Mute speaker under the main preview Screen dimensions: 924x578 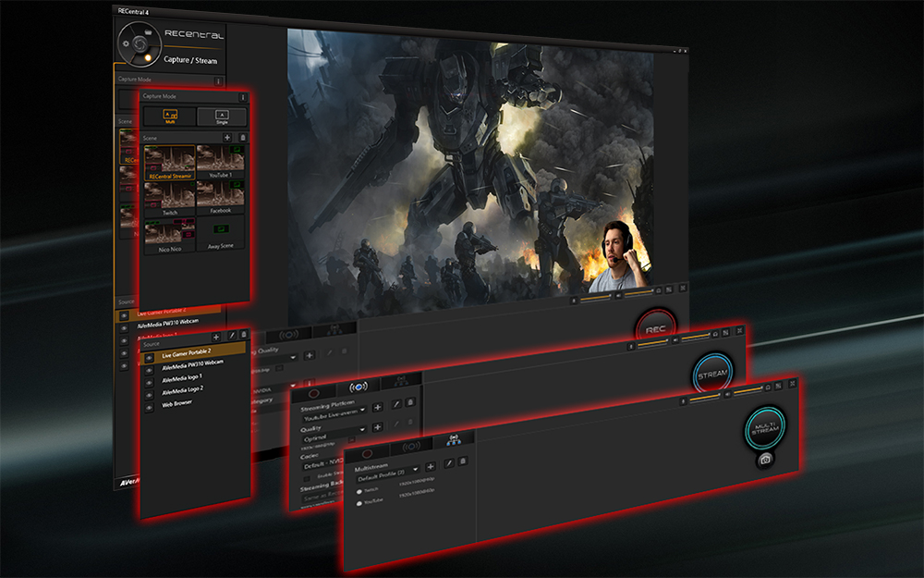click(619, 295)
